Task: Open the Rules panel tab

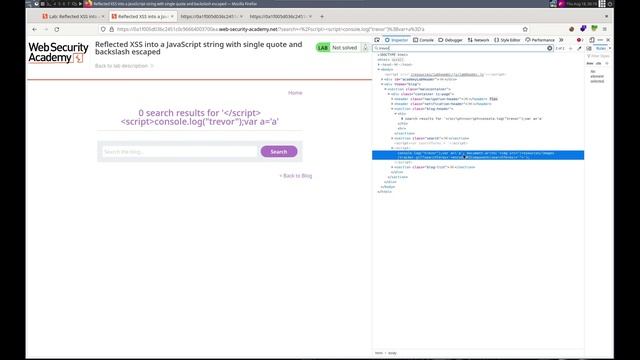Action: click(x=601, y=48)
